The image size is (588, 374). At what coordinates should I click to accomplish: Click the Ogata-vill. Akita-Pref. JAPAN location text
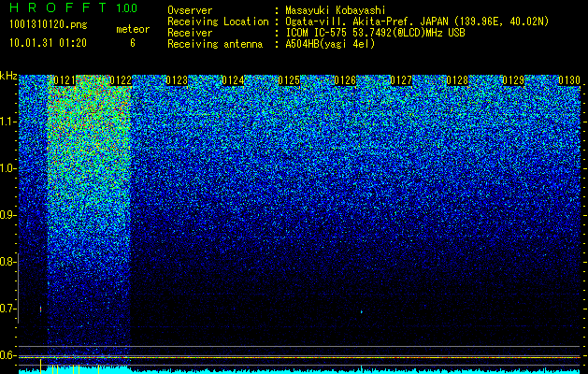tap(415, 22)
